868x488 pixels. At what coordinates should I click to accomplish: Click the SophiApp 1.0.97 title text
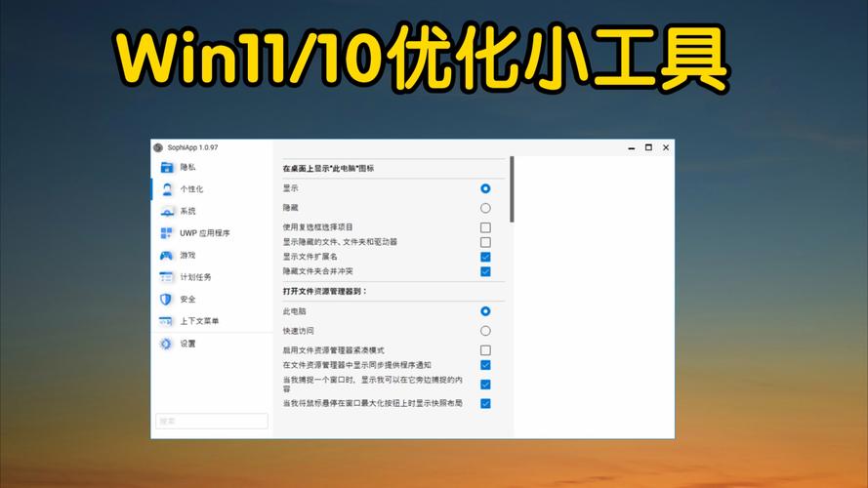tap(192, 147)
